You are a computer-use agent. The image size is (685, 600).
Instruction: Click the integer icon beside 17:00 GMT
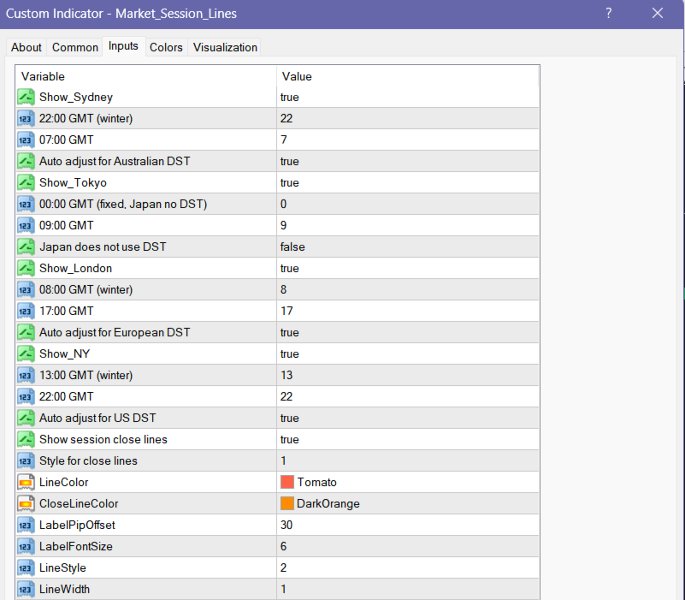pos(26,311)
